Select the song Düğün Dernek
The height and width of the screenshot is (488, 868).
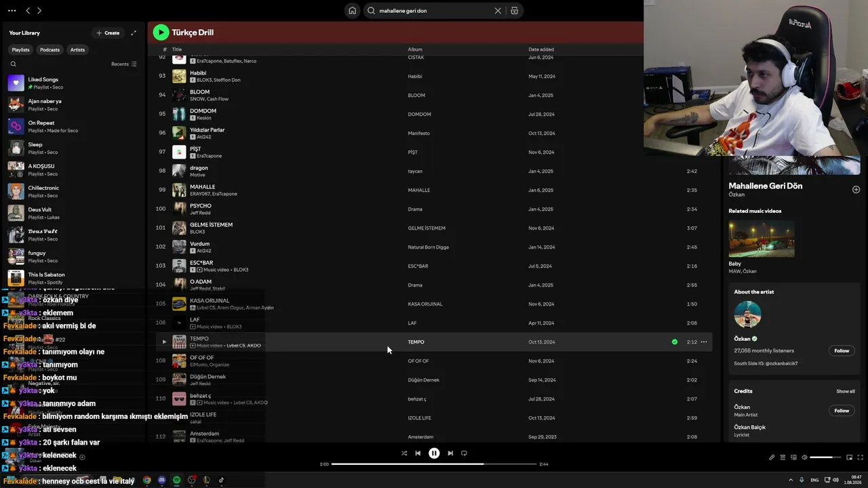208,377
